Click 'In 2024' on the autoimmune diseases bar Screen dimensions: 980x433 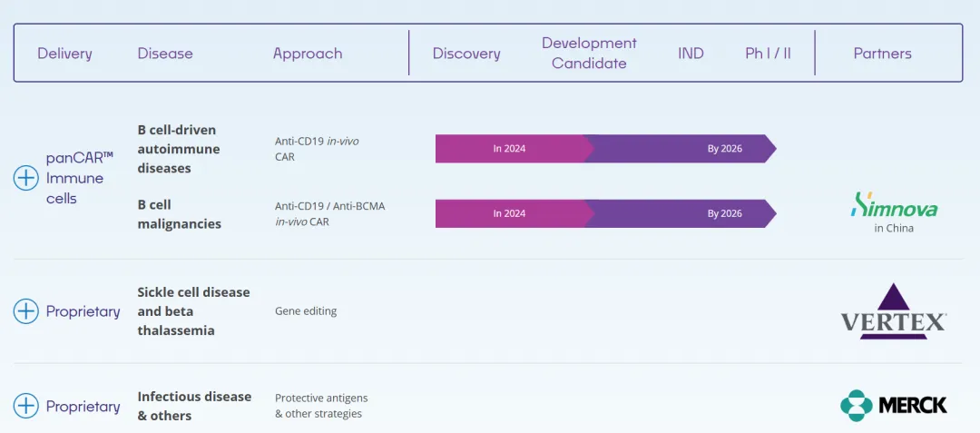[x=509, y=149]
